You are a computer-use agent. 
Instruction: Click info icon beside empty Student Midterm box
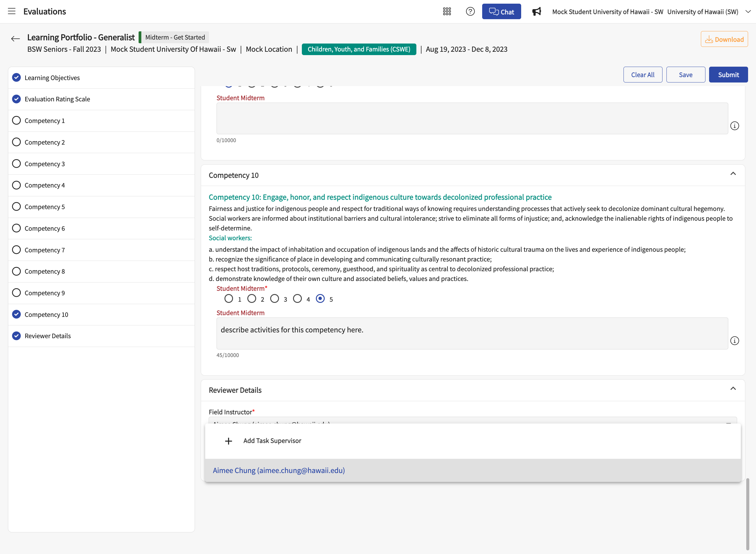734,126
